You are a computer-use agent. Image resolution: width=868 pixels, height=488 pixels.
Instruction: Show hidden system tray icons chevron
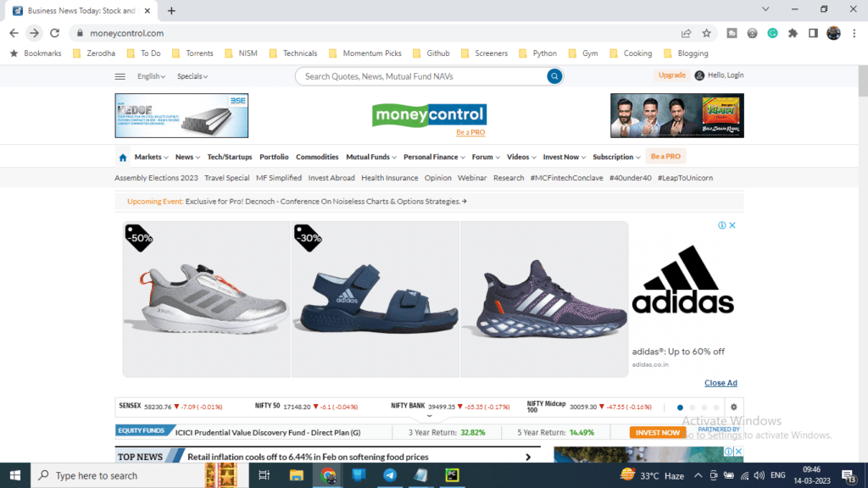coord(698,475)
